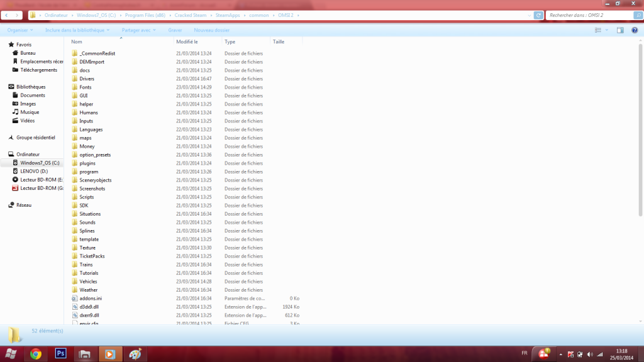Screen dimensions: 644x362
Task: Click the Forward navigation arrow
Action: click(x=17, y=15)
